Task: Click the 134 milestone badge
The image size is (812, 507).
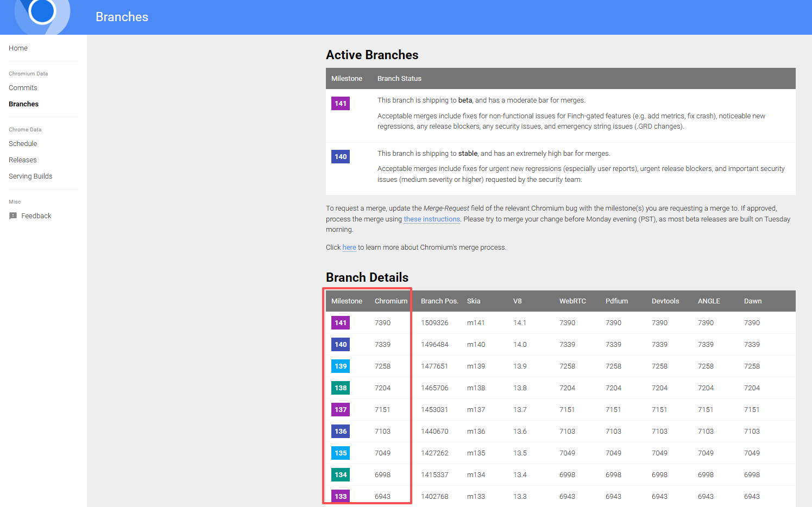Action: coord(341,475)
